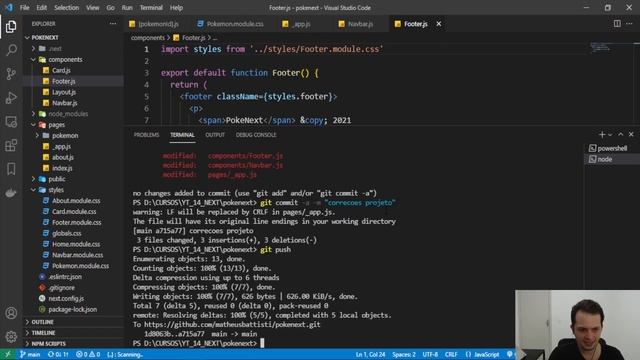Close the Footer.js tab
Screen dimensions: 640x360
coord(439,24)
